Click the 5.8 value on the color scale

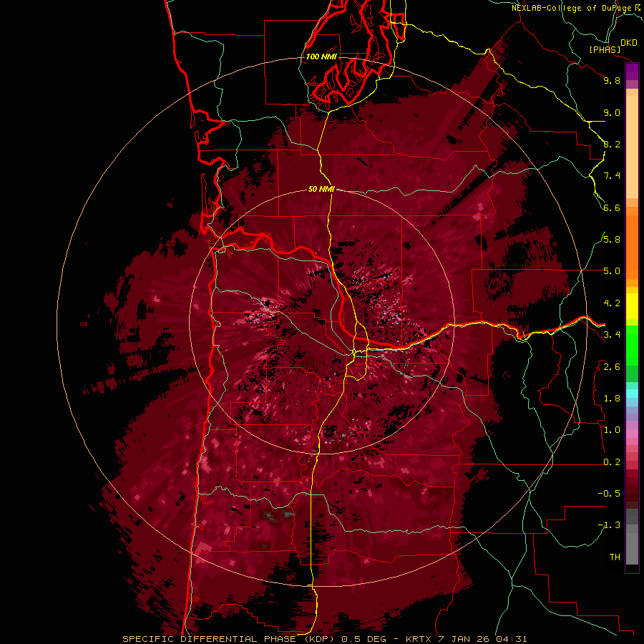[x=612, y=240]
